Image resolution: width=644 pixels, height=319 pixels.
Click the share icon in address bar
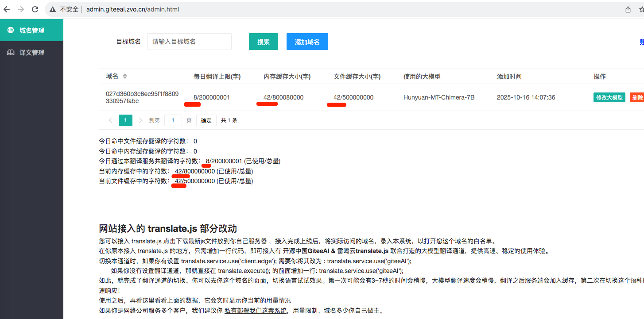click(x=628, y=9)
